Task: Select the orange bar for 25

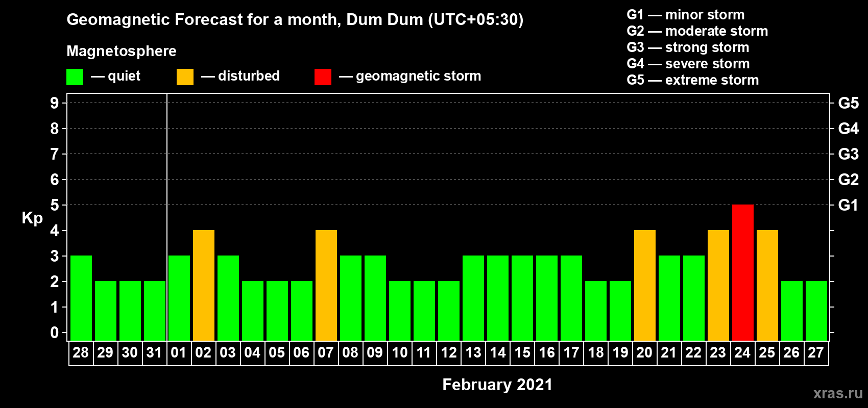Action: click(767, 285)
